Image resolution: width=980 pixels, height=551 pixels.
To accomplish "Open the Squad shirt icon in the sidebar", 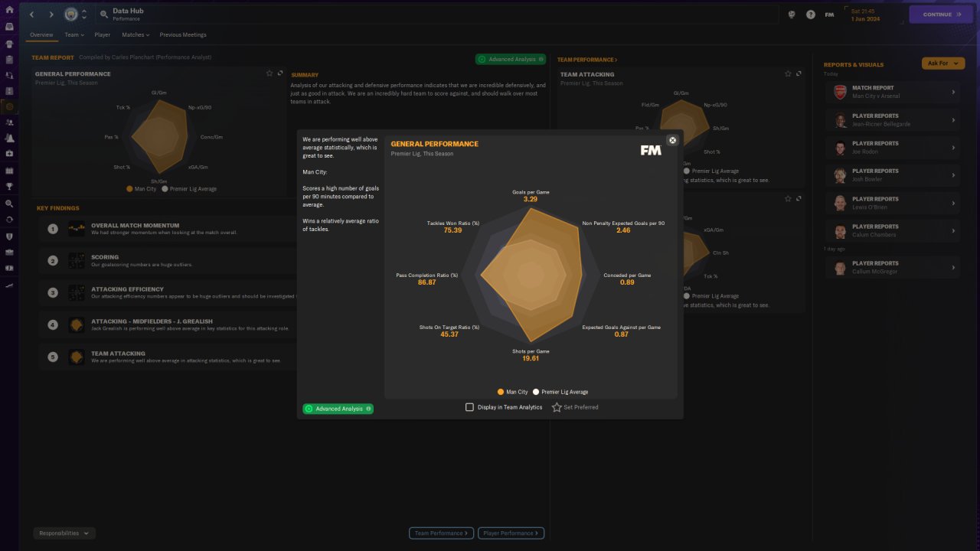I will [x=9, y=43].
